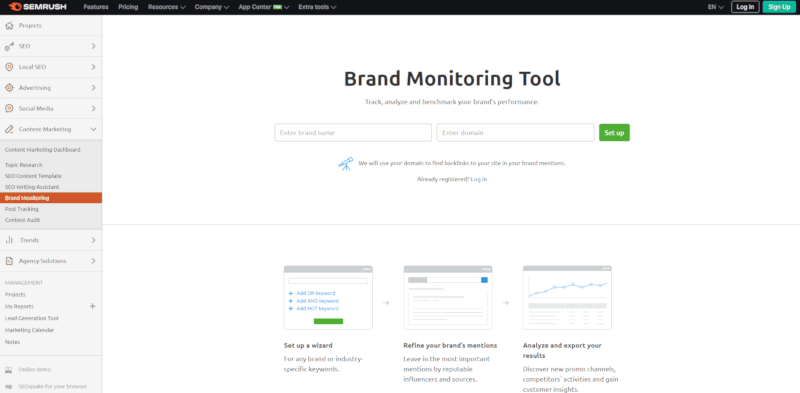Focus the Enter domain field

515,133
